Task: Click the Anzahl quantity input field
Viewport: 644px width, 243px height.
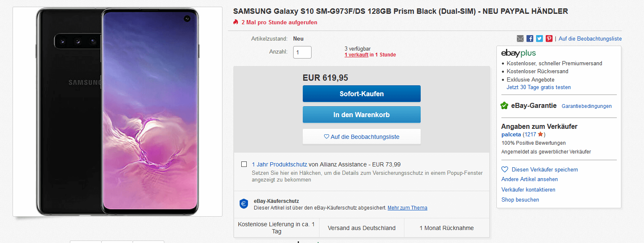Action: 302,52
